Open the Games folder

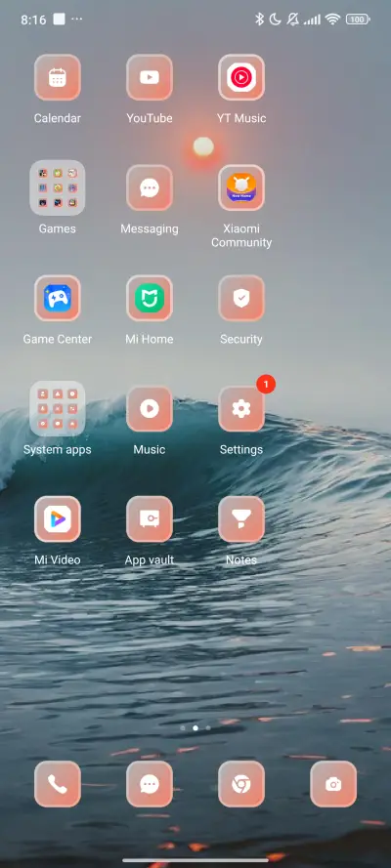click(58, 187)
